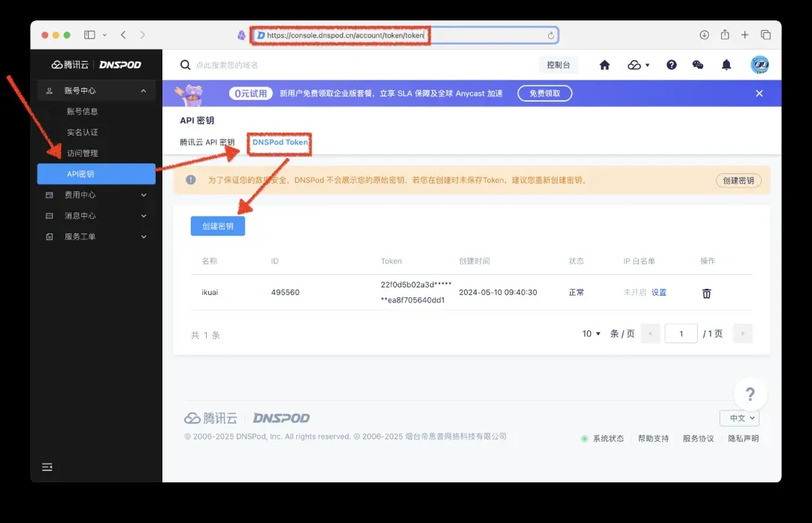Viewport: 812px width, 523px height.
Task: Click 设置 link for IP whitelist
Action: (659, 293)
